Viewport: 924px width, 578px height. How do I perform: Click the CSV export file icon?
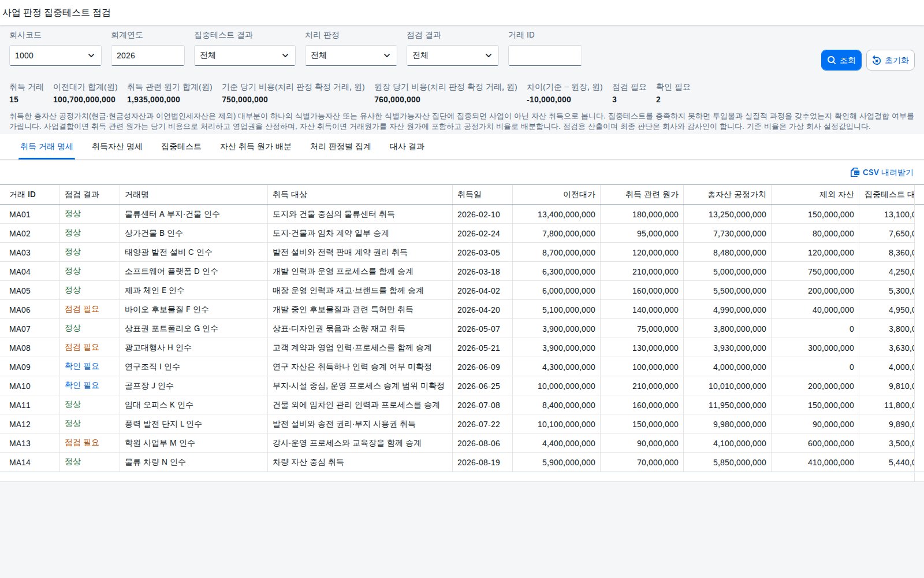855,172
